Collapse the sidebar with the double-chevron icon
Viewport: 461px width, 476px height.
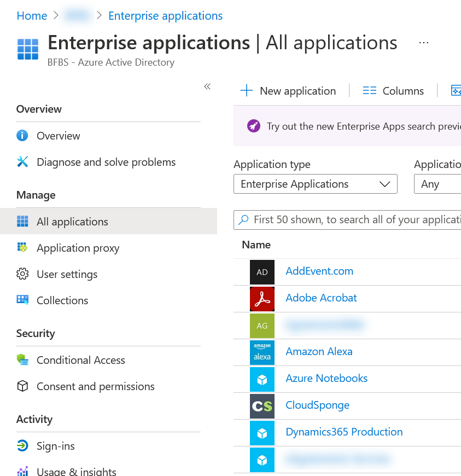click(207, 86)
